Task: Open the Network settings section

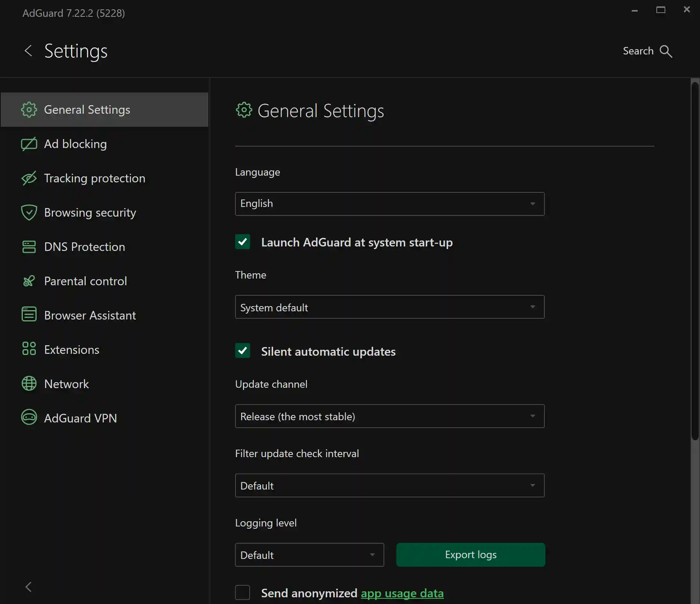Action: [66, 384]
